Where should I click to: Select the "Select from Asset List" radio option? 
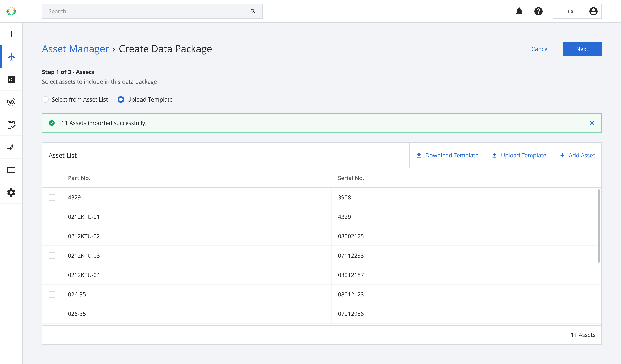click(45, 99)
